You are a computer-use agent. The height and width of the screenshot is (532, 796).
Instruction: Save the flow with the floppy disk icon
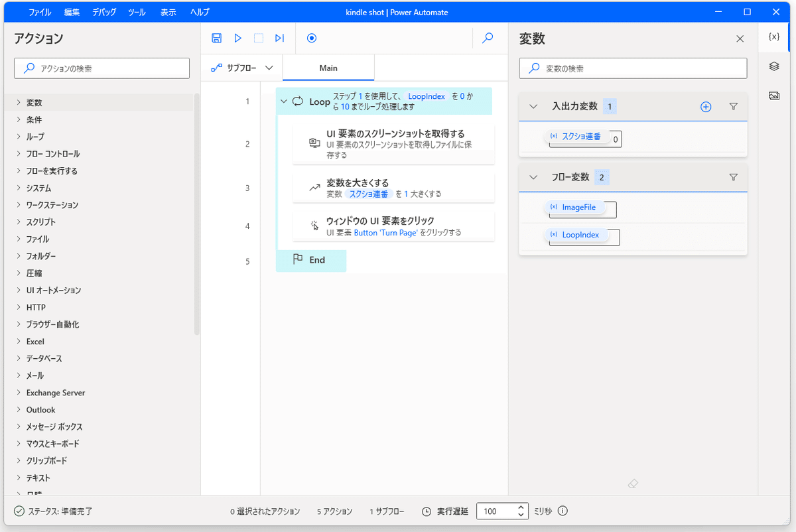[x=216, y=38]
